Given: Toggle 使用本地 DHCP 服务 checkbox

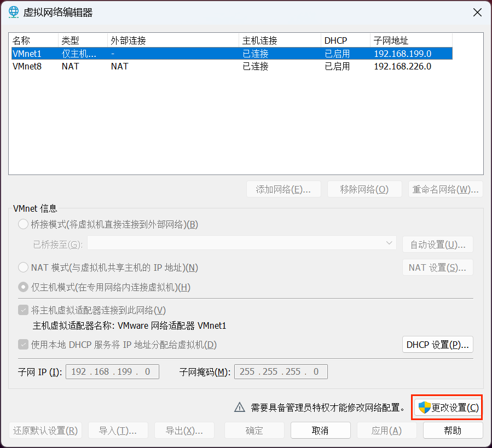Looking at the screenshot, I should (24, 345).
